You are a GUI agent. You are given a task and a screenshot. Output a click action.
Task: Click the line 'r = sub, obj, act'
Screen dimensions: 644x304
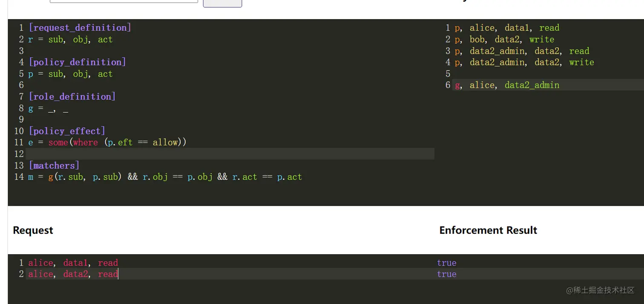coord(70,40)
